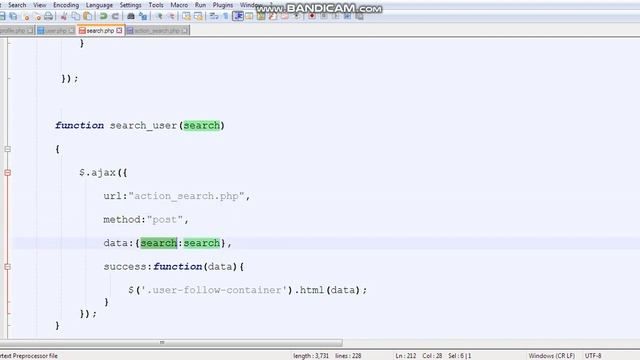The image size is (640, 360).
Task: Click the horizontal scrollbar thumb
Action: coord(162,342)
